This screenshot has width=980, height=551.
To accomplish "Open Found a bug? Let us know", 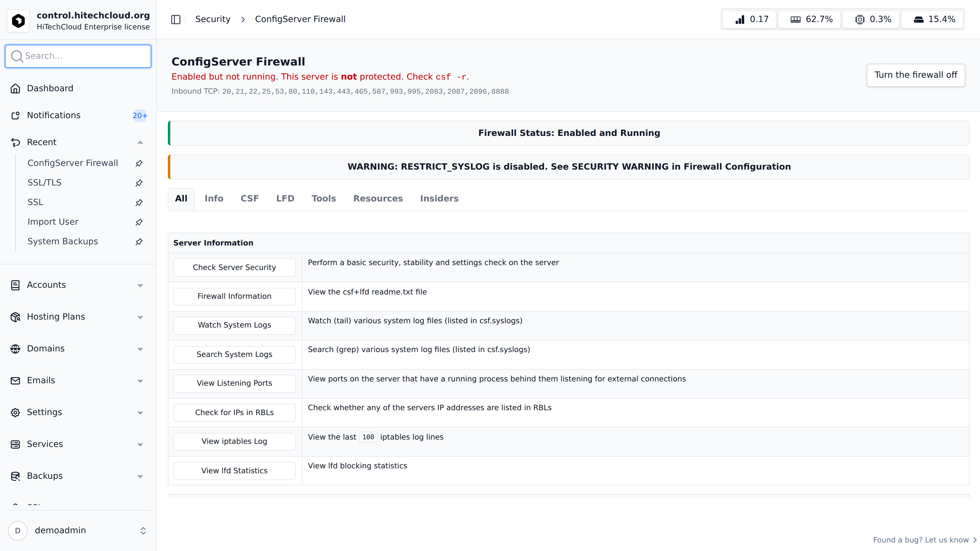I will 925,540.
